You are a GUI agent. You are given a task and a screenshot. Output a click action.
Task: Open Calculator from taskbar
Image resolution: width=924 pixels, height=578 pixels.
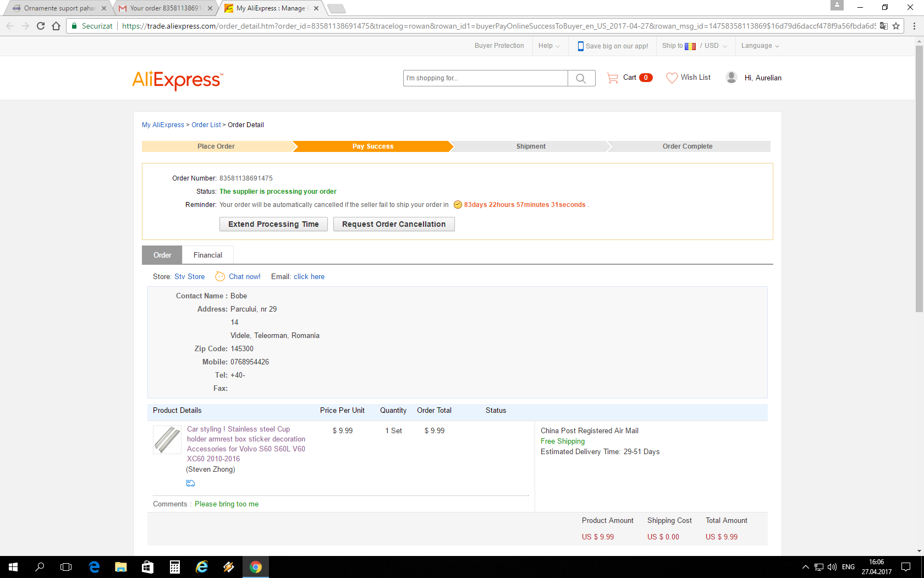tap(175, 567)
